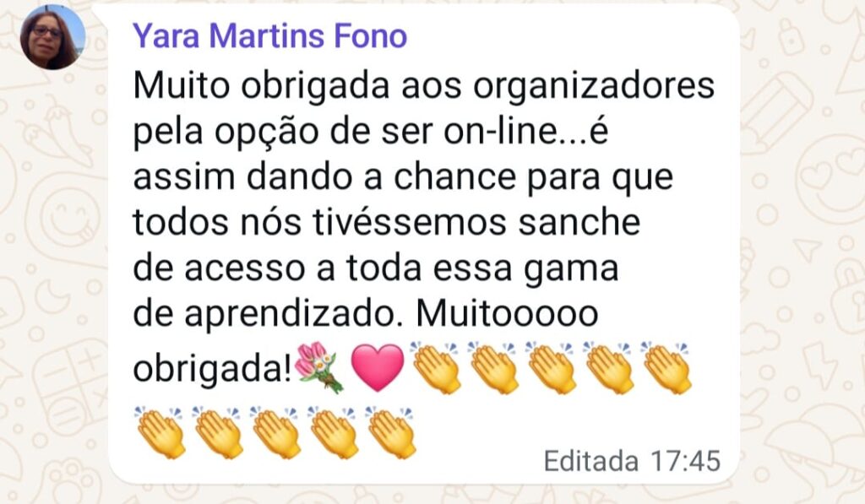Image resolution: width=865 pixels, height=504 pixels.
Task: Tap the word sanche in the message
Action: (579, 223)
